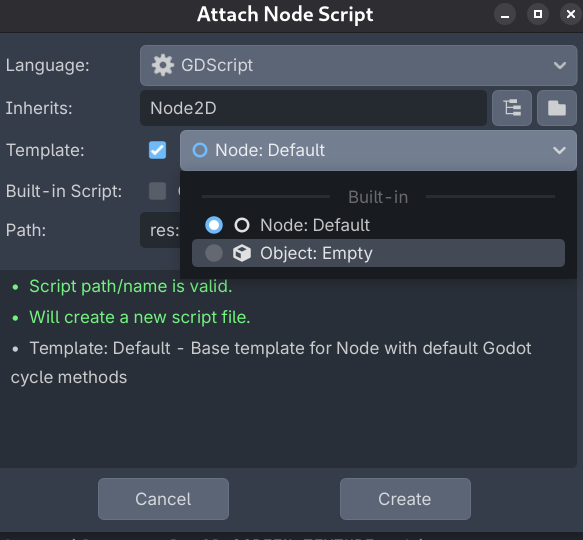Image resolution: width=583 pixels, height=540 pixels.
Task: Collapse the Template dropdown via its chevron
Action: coord(559,150)
